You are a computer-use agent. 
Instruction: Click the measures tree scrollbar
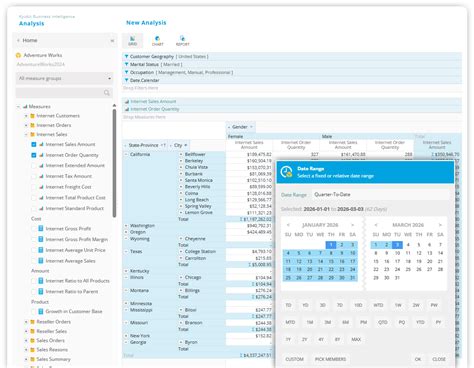[114, 163]
